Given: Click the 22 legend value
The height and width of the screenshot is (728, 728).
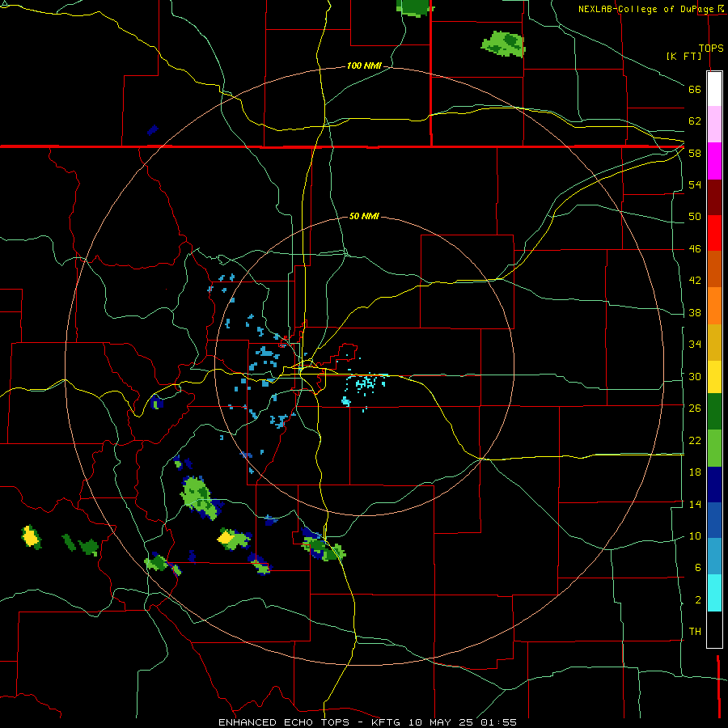Looking at the screenshot, I should click(x=695, y=440).
